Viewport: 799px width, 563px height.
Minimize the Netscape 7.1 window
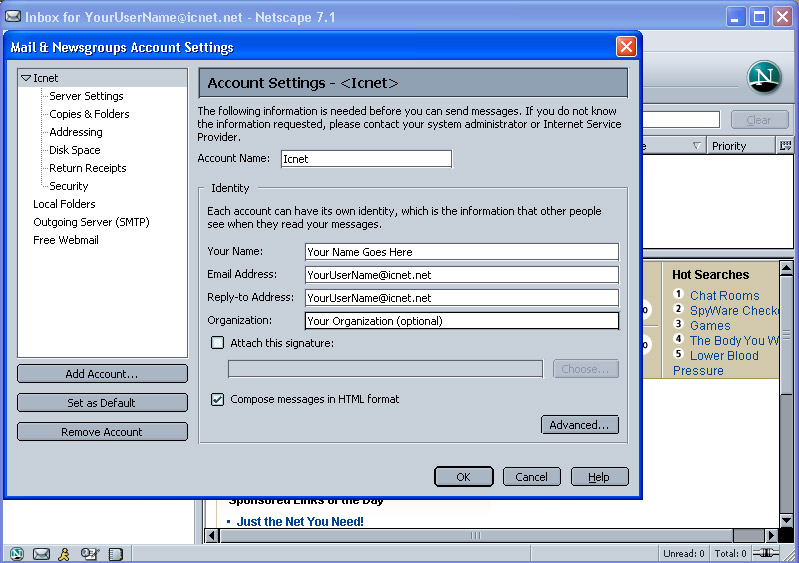pyautogui.click(x=735, y=17)
